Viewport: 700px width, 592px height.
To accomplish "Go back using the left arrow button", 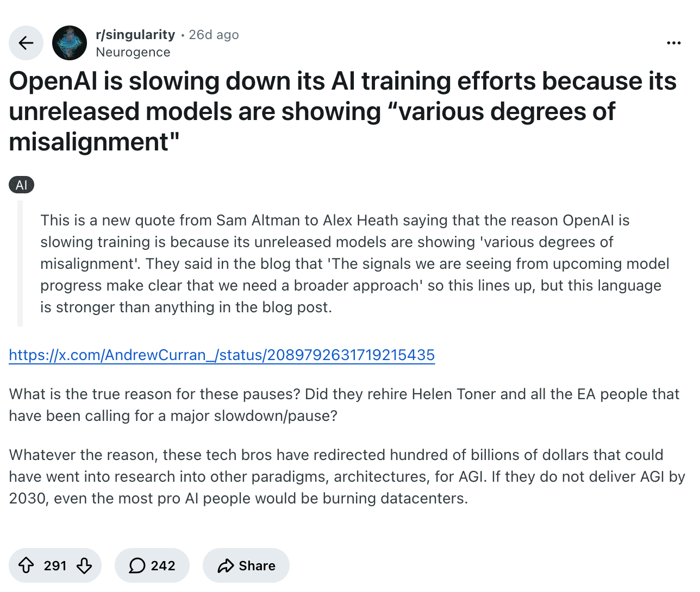I will tap(26, 43).
